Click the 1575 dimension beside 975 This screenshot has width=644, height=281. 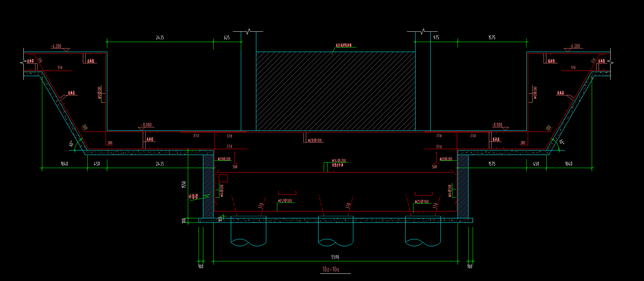pos(492,38)
